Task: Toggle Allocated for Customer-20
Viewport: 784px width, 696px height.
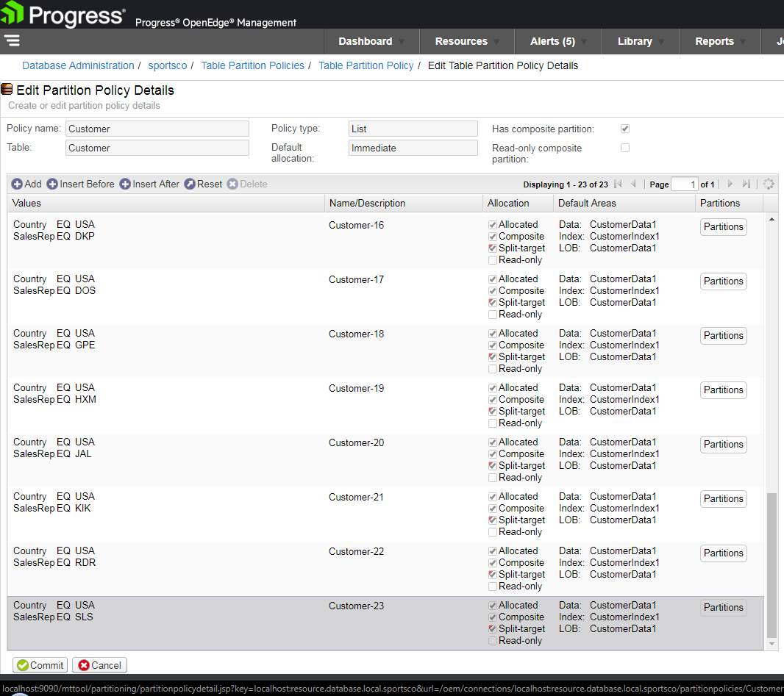Action: [493, 442]
